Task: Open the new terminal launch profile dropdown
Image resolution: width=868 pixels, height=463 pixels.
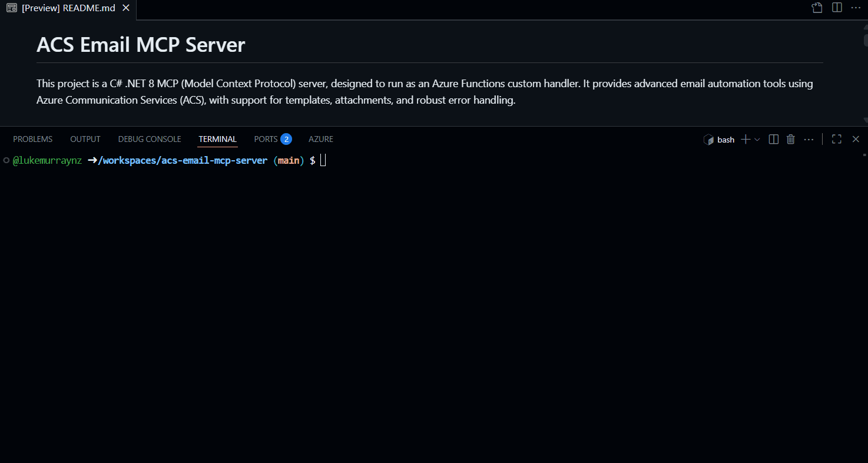Action: tap(757, 139)
